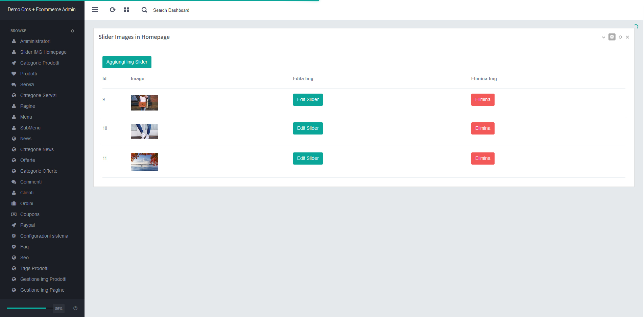
Task: Click the Aggiungi Img Slider button
Action: [x=127, y=62]
